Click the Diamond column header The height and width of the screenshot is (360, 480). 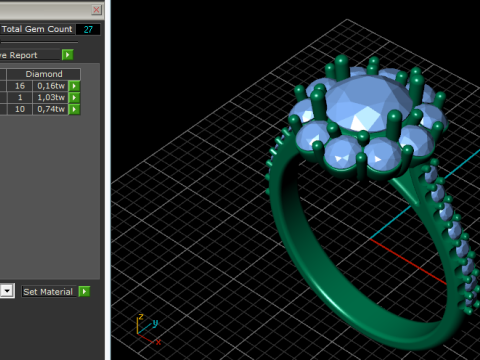(44, 74)
